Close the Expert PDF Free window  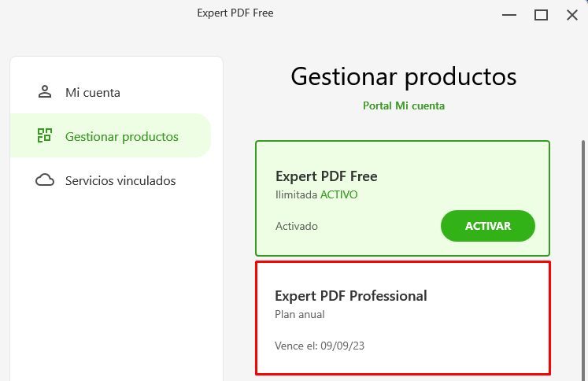tap(572, 15)
